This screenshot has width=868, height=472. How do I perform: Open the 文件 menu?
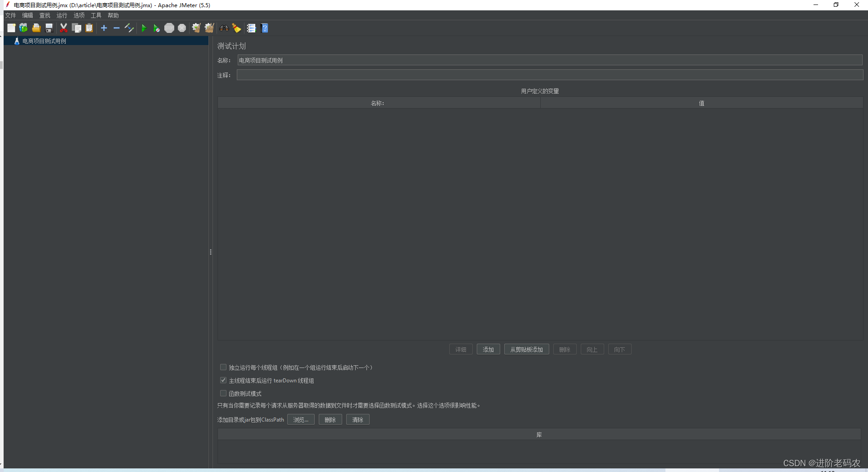coord(11,15)
